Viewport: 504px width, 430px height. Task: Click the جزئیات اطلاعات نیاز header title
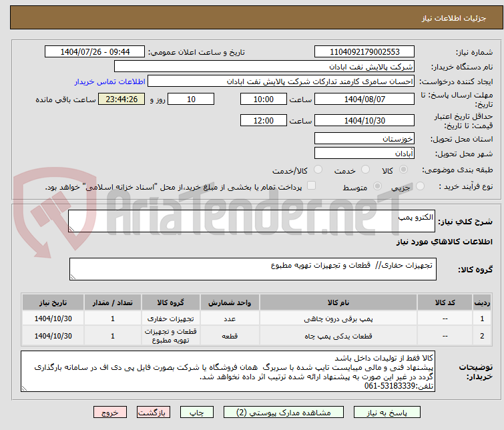tap(453, 18)
